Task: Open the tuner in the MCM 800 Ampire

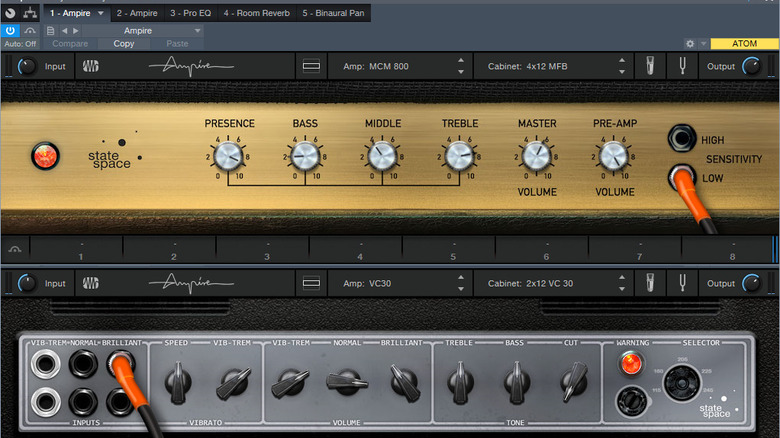Action: [682, 67]
